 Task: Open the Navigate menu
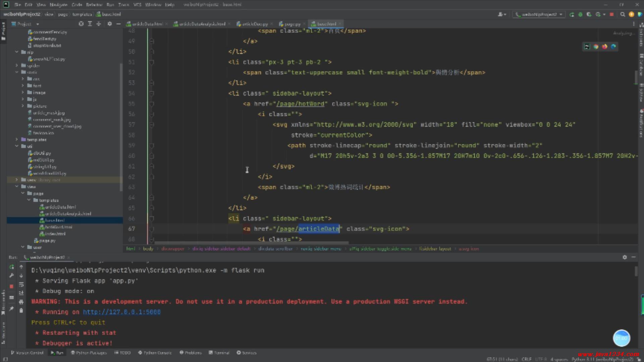pyautogui.click(x=58, y=5)
